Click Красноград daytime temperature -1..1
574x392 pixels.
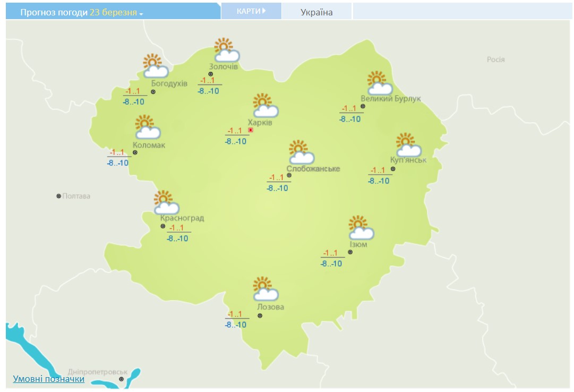(x=176, y=228)
